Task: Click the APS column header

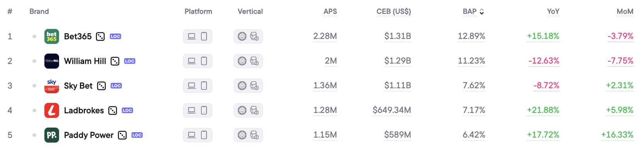Action: pos(330,12)
